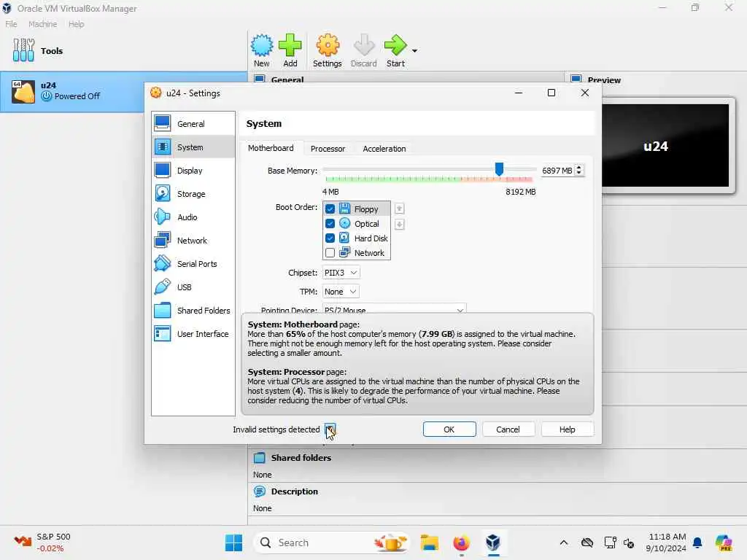The width and height of the screenshot is (747, 560).
Task: Enable the Network boot order checkbox
Action: point(330,253)
